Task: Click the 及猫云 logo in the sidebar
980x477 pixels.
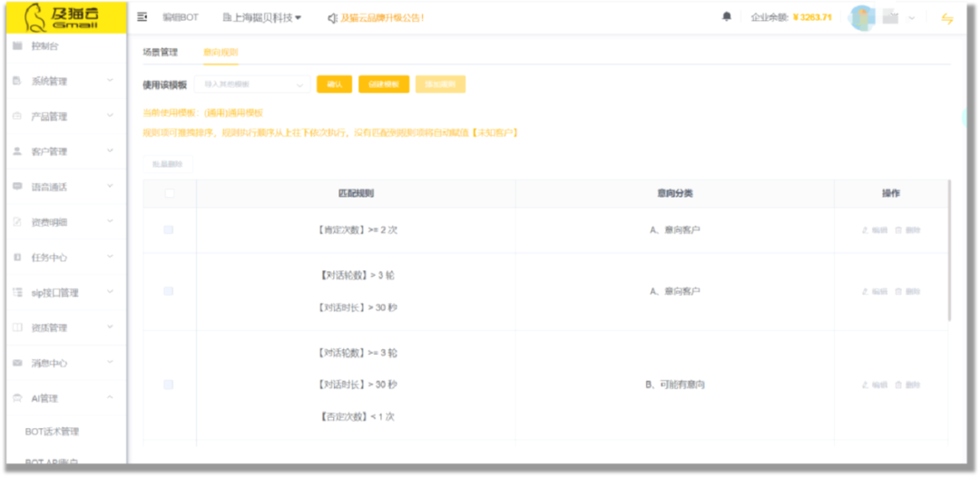Action: coord(63,17)
